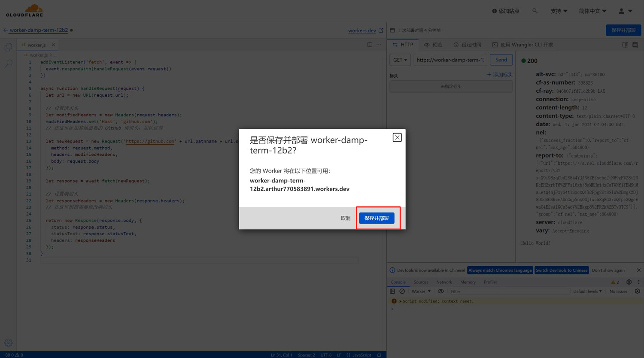Confirm with the blue 保存并部署 dialog button
This screenshot has width=644, height=358.
coord(377,218)
